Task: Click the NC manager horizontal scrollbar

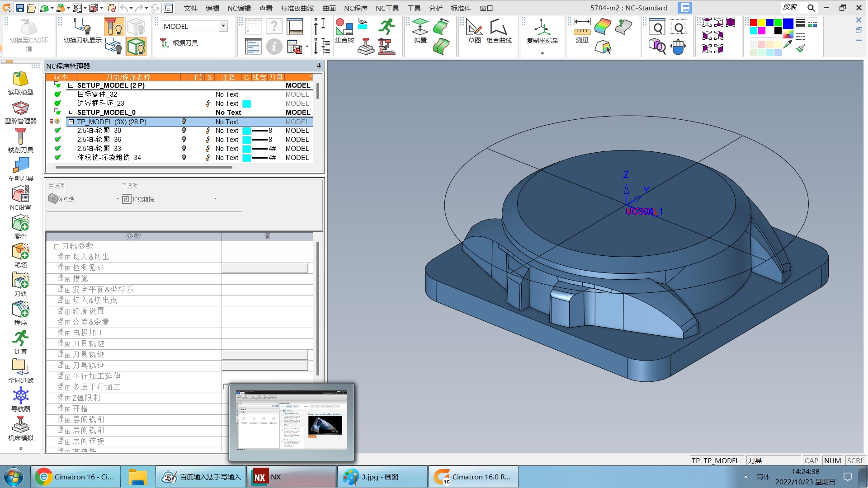Action: (x=144, y=167)
